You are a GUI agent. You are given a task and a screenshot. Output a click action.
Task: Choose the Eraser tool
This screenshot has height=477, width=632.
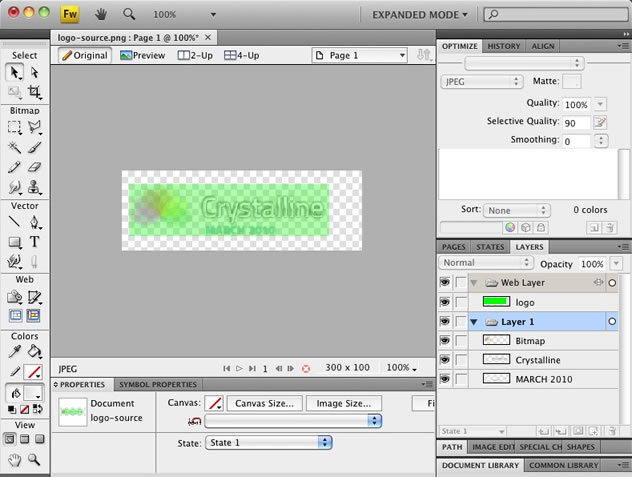click(35, 167)
